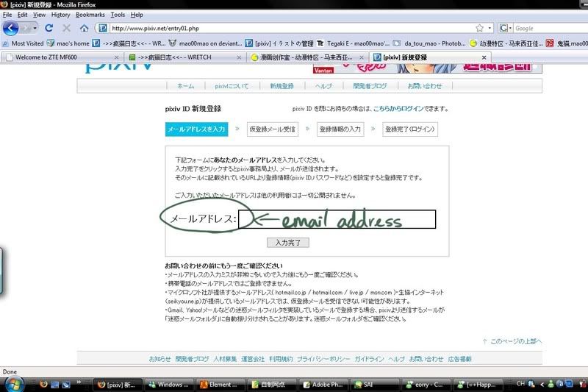588x392 pixels.
Task: Click the 運営会社 footer link
Action: [253, 359]
